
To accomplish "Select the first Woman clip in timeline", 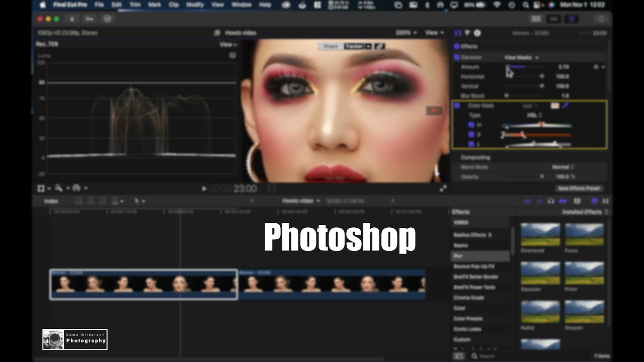I will pyautogui.click(x=143, y=285).
